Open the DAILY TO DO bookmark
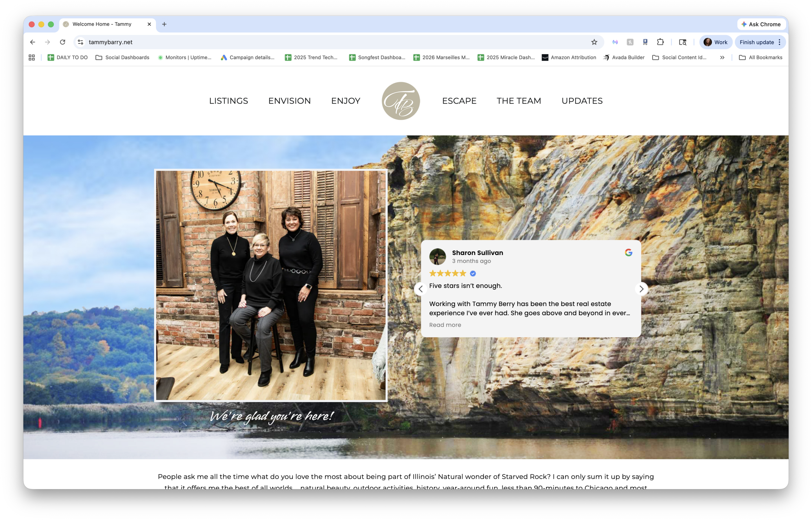 tap(68, 57)
